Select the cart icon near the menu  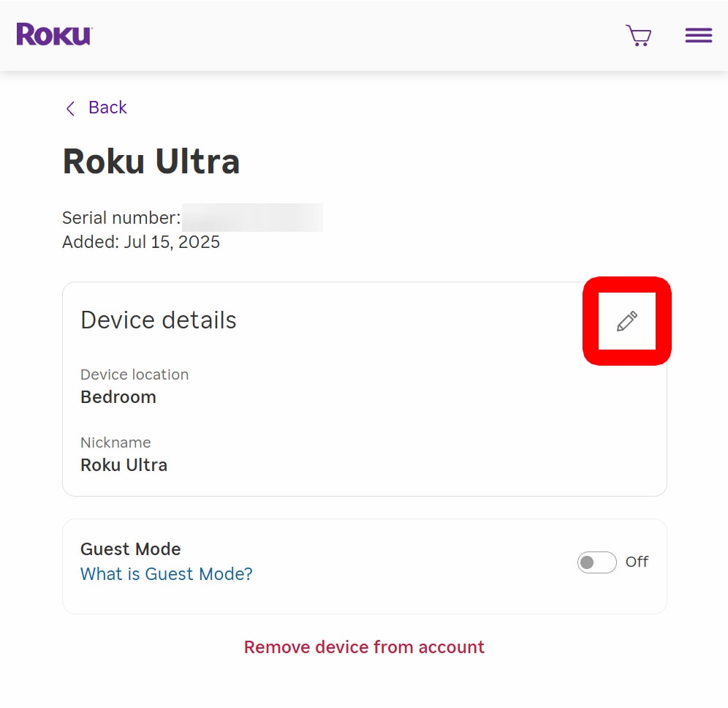pos(638,35)
